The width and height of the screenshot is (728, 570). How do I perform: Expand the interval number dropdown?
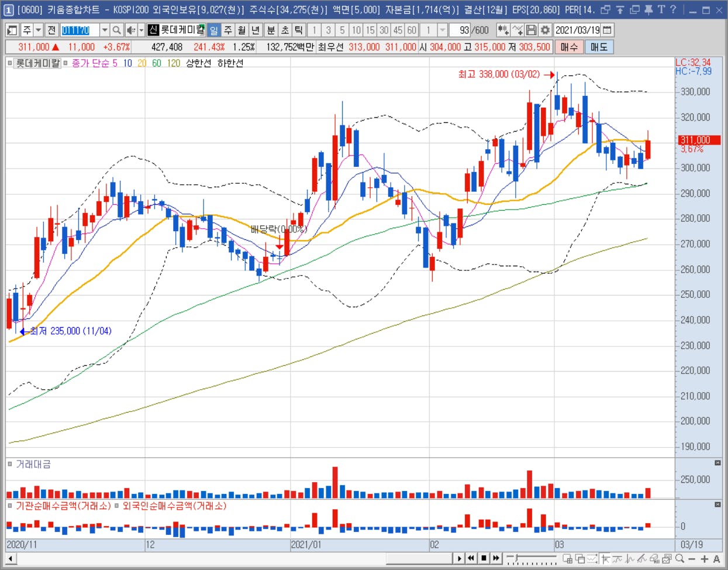(x=442, y=30)
